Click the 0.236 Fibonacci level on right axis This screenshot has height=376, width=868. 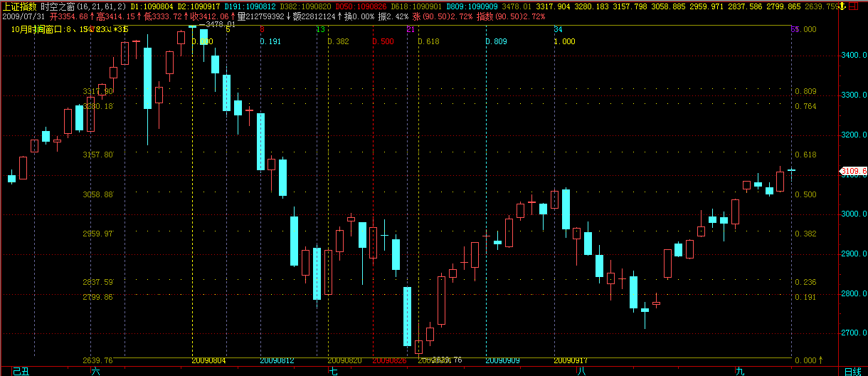coord(805,282)
